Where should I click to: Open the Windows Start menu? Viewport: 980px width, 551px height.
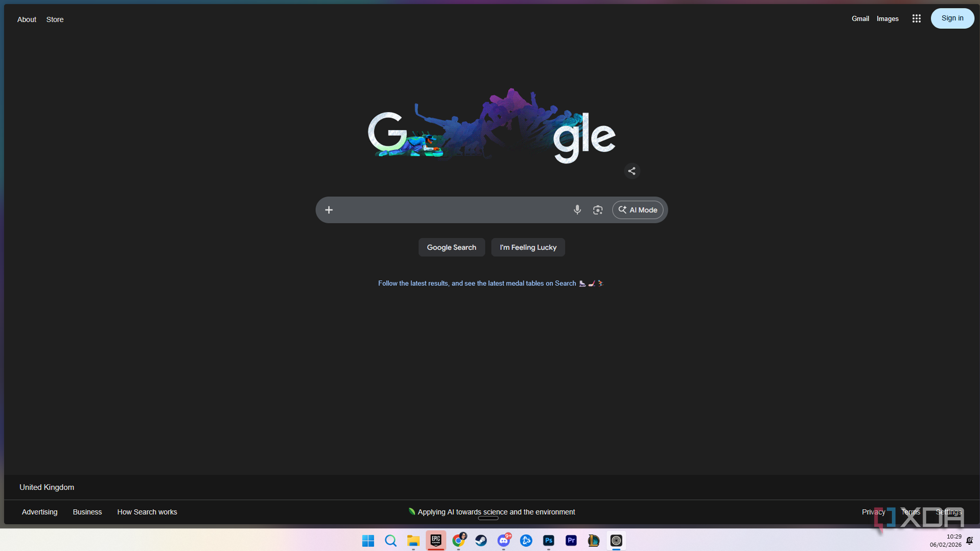pos(368,540)
